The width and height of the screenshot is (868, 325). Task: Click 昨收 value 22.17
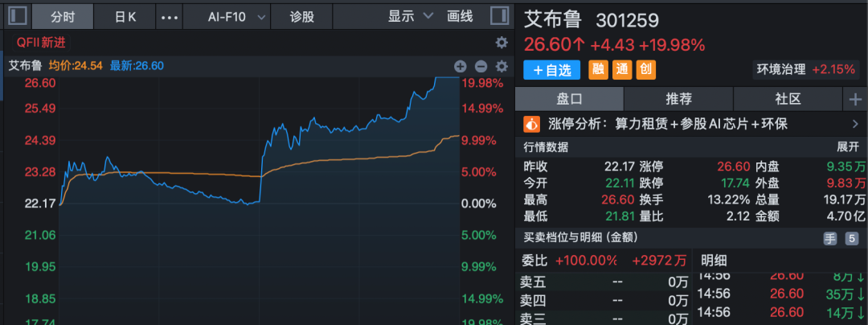(x=619, y=167)
